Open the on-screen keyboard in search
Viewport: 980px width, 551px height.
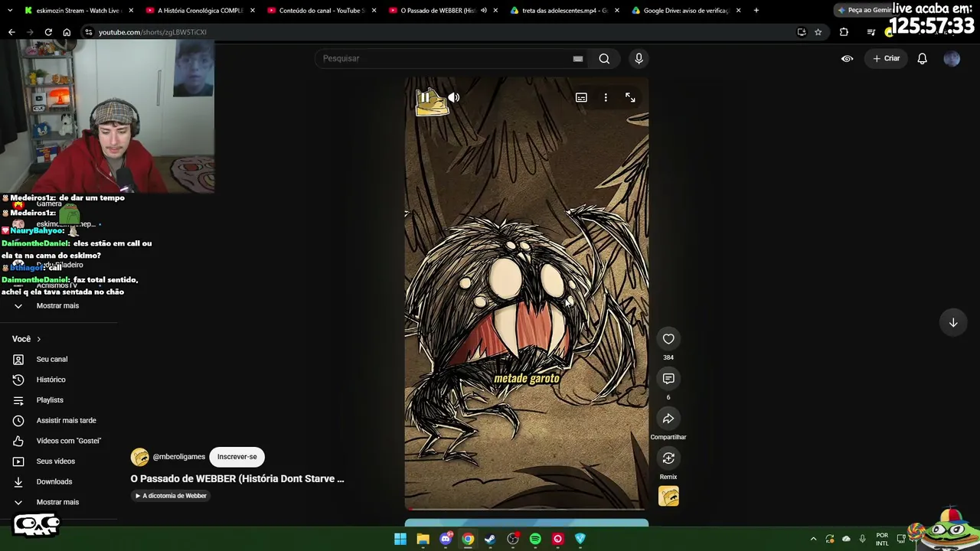[578, 58]
